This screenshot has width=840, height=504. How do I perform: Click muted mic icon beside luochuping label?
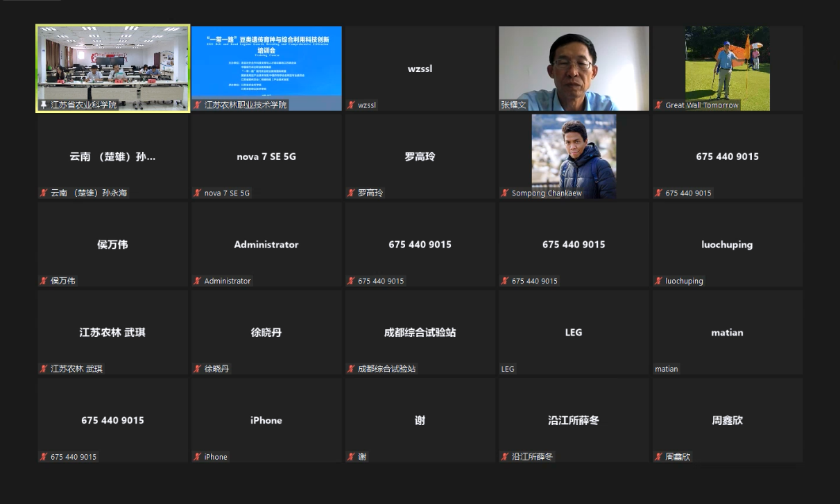coord(658,281)
